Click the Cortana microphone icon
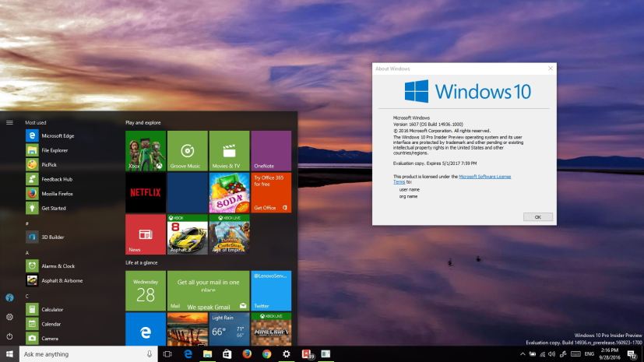The width and height of the screenshot is (644, 362). click(150, 353)
